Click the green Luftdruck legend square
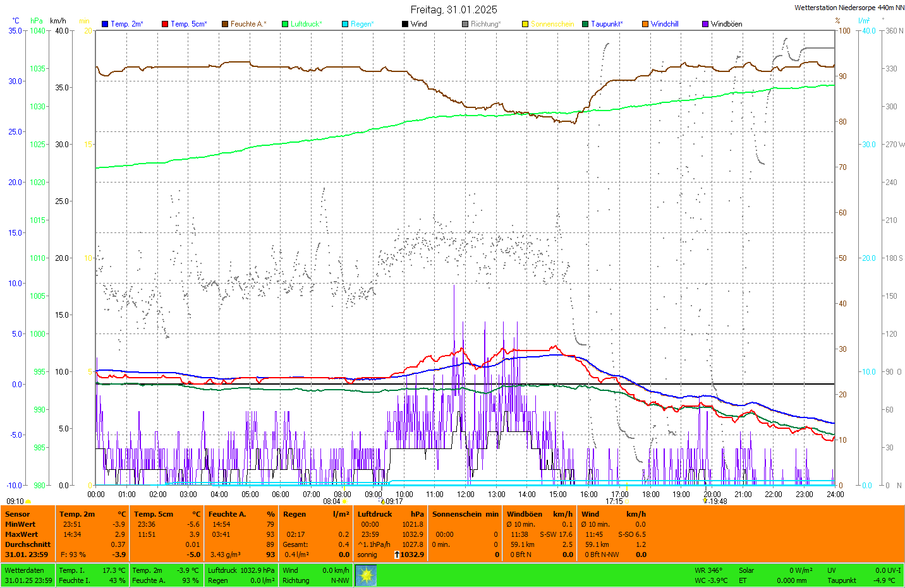905x588 pixels. 285,24
